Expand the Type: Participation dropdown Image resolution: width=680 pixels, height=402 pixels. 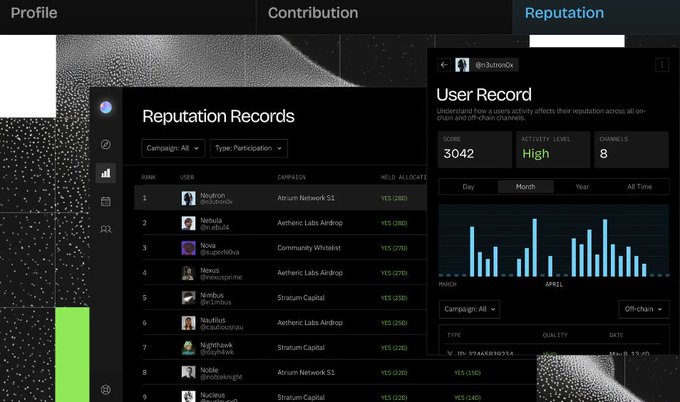[248, 148]
